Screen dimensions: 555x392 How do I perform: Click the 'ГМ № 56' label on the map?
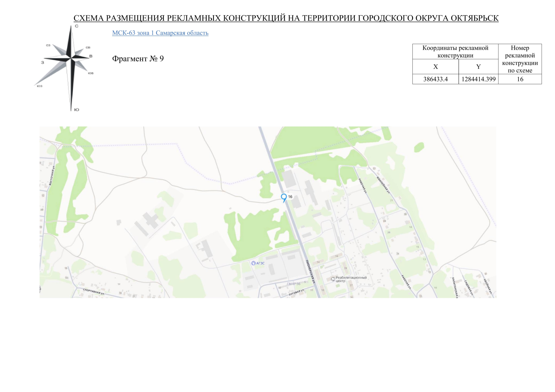(x=293, y=284)
